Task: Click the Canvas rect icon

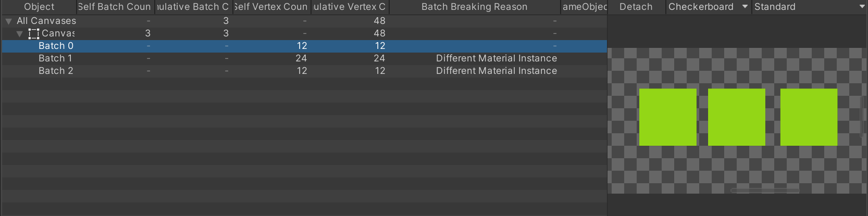Action: tap(34, 34)
